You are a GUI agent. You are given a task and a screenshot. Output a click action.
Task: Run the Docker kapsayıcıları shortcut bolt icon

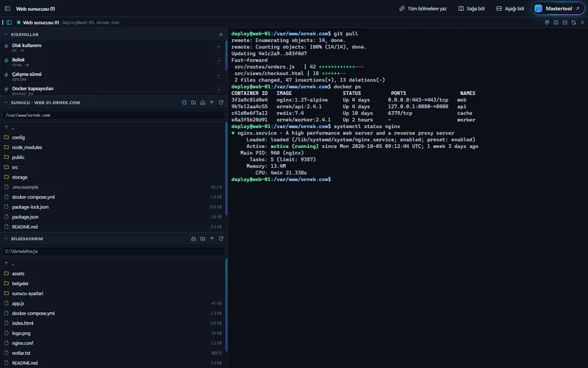(x=7, y=89)
